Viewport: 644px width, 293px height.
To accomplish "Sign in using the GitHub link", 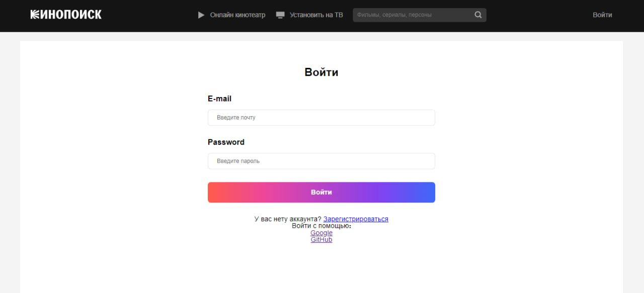I will coord(321,240).
